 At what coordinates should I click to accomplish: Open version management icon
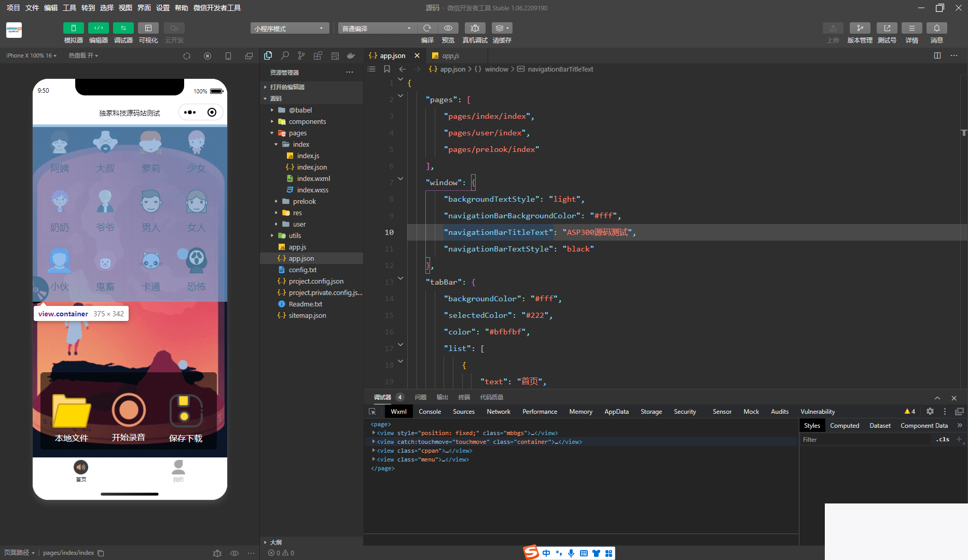pyautogui.click(x=860, y=28)
